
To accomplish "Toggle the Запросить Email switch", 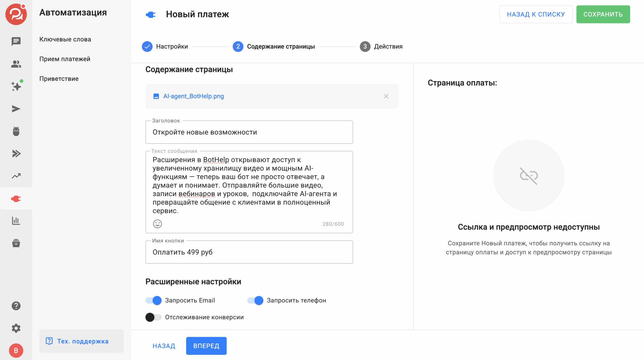I will tap(154, 300).
